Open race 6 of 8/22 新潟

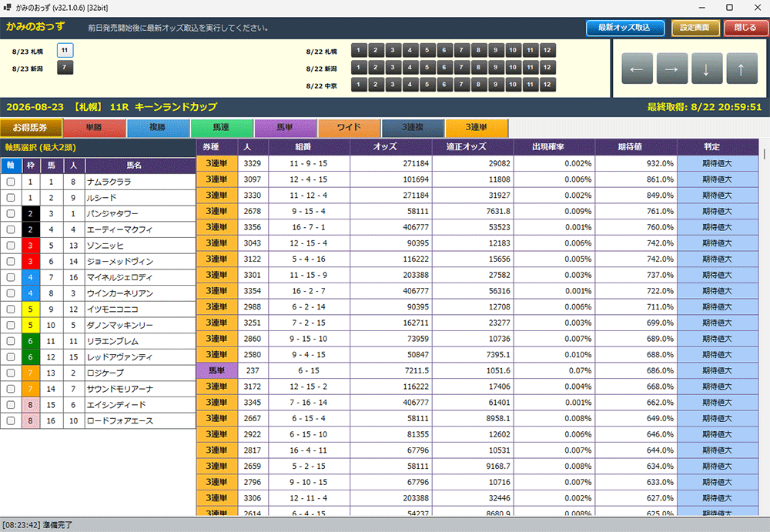[x=444, y=67]
